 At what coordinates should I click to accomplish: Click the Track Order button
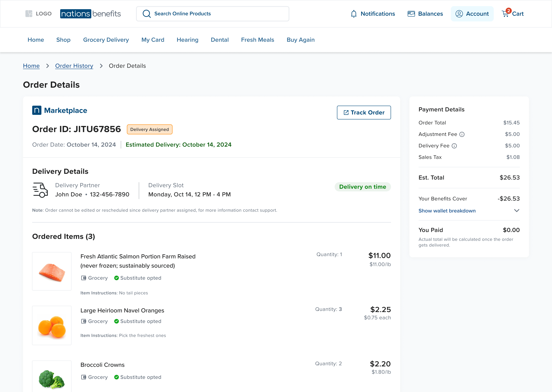coord(364,113)
